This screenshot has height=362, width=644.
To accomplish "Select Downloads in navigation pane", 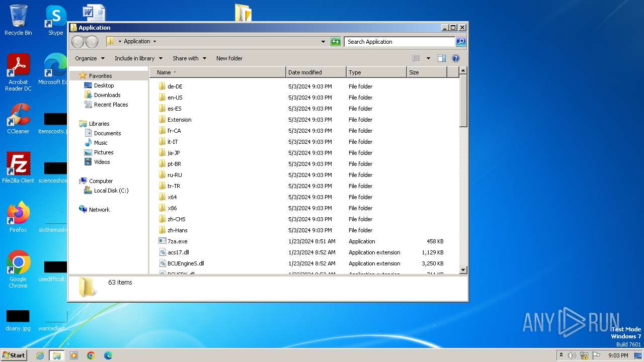I will [x=107, y=95].
